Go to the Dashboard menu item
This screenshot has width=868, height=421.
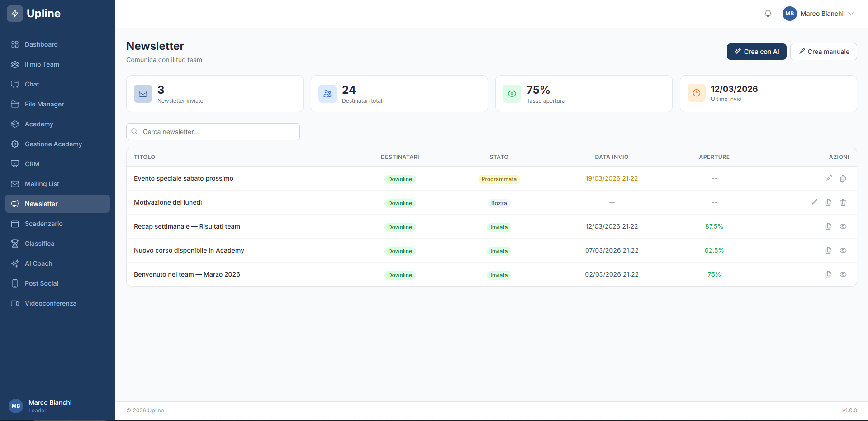coord(41,44)
